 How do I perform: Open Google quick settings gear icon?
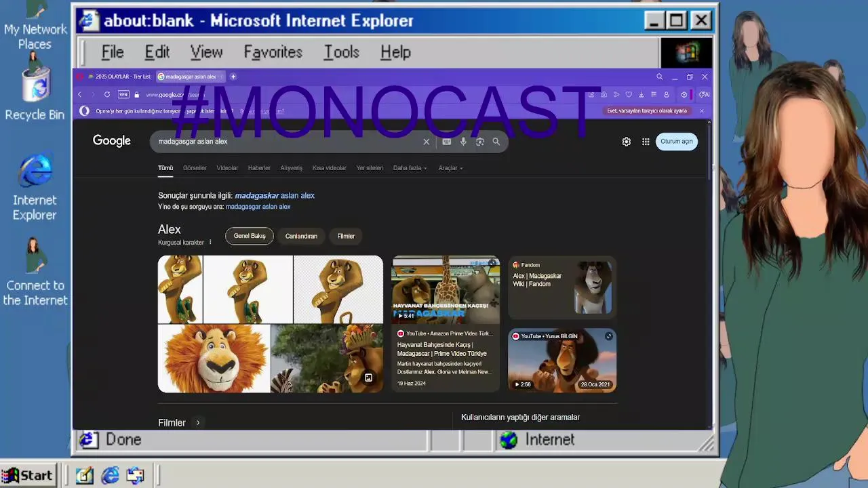(627, 142)
